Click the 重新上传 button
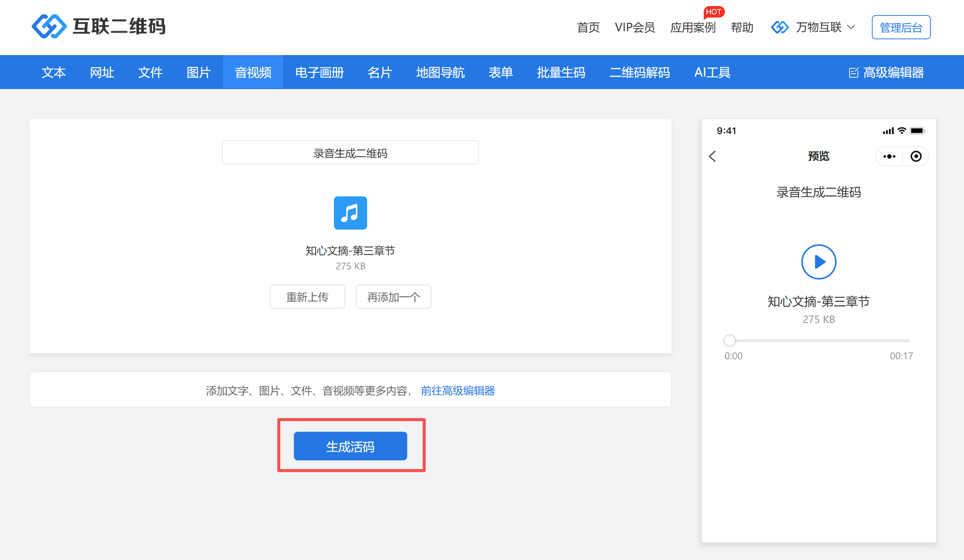Screen dimensions: 964x560 click(x=307, y=297)
